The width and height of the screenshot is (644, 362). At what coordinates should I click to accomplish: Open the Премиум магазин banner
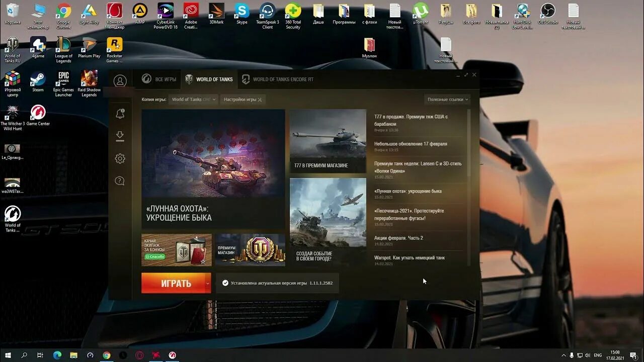pyautogui.click(x=250, y=250)
